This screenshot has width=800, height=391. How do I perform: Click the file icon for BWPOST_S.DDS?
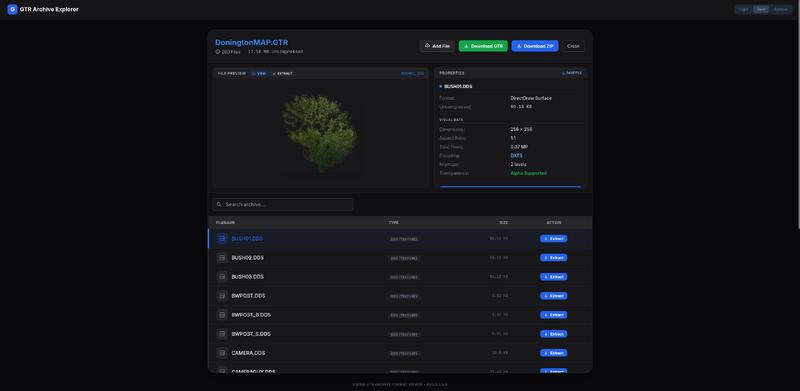[222, 334]
